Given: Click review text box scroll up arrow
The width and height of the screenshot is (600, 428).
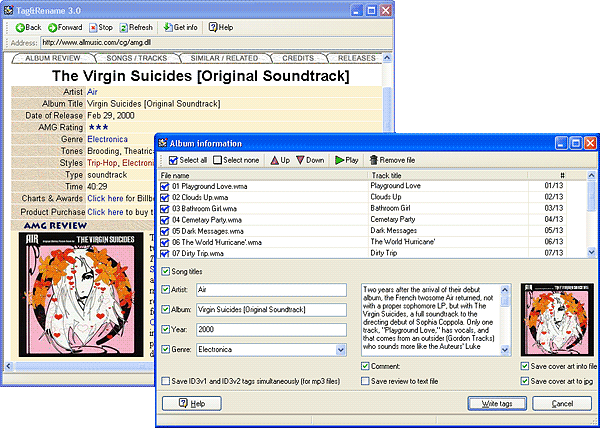Looking at the screenshot, I should pyautogui.click(x=505, y=290).
